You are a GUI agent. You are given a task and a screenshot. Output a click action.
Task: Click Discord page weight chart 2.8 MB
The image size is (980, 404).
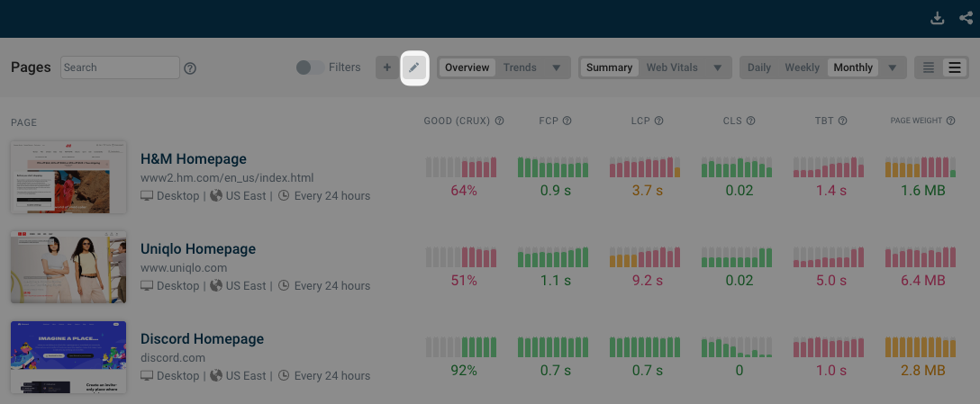click(x=921, y=347)
